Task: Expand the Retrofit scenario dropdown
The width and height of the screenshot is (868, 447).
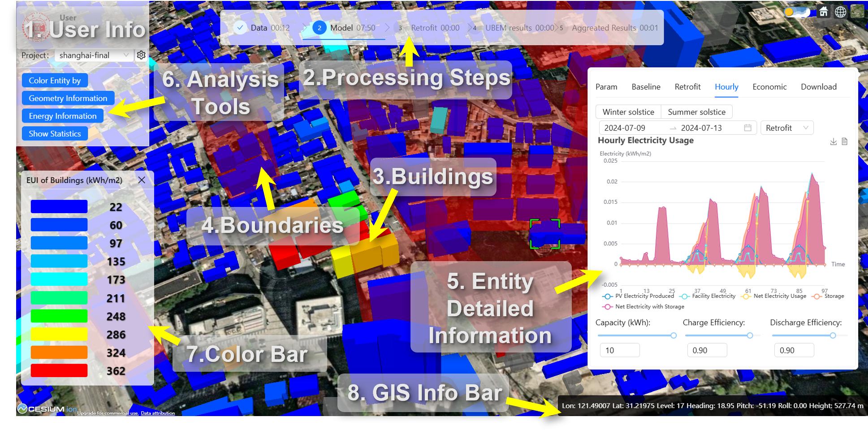Action: (x=787, y=128)
